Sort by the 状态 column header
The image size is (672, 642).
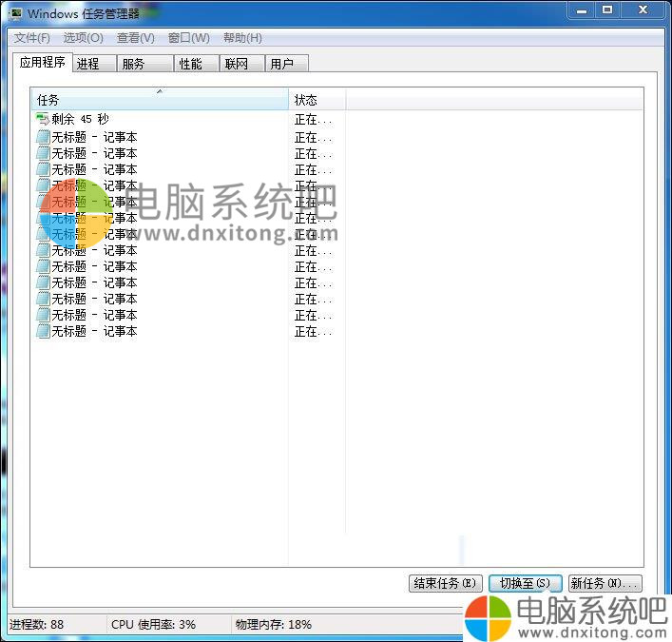coord(317,100)
